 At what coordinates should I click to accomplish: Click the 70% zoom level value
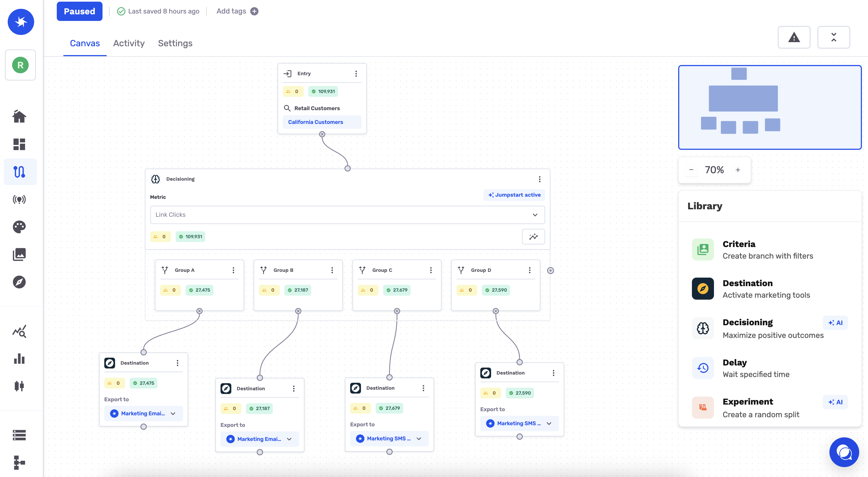pyautogui.click(x=714, y=170)
